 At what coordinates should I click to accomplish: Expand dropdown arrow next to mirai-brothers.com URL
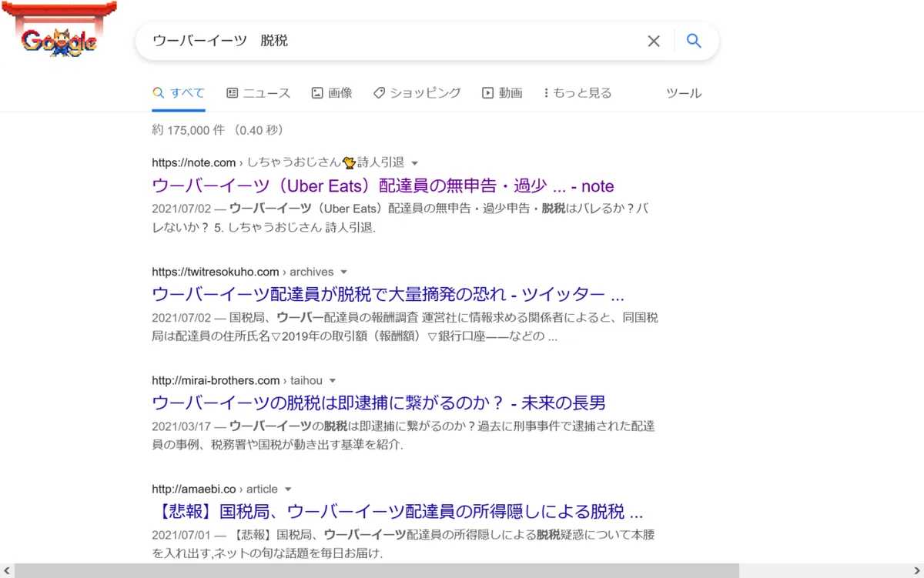333,381
